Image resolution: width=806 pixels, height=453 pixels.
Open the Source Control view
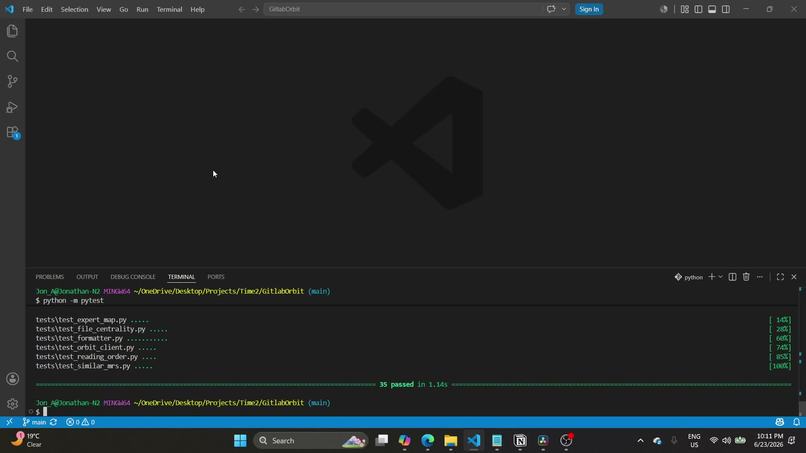pos(12,81)
